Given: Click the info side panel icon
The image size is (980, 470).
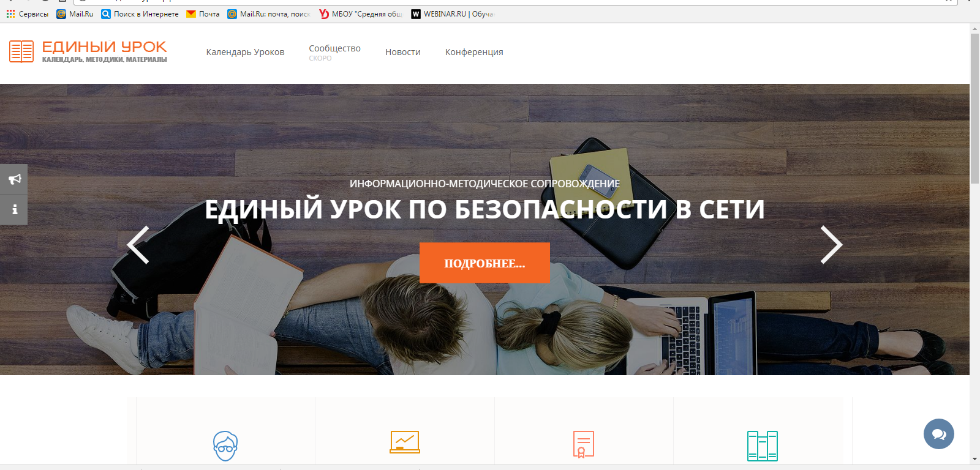Looking at the screenshot, I should [x=14, y=210].
